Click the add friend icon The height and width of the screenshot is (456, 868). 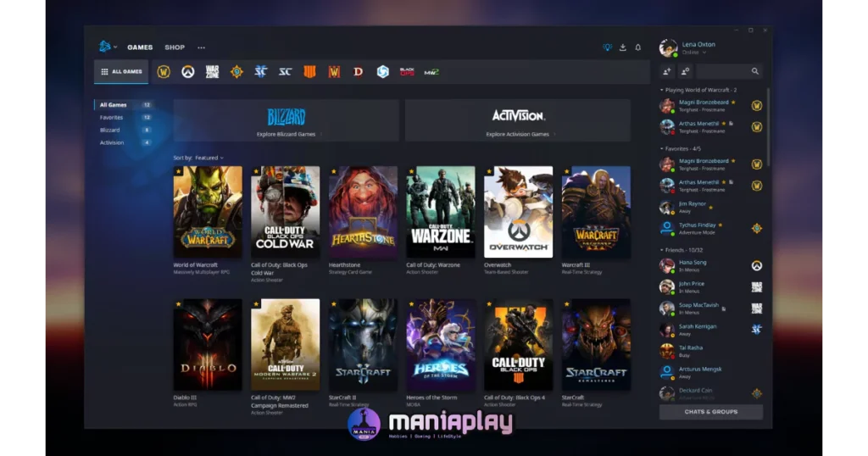667,71
